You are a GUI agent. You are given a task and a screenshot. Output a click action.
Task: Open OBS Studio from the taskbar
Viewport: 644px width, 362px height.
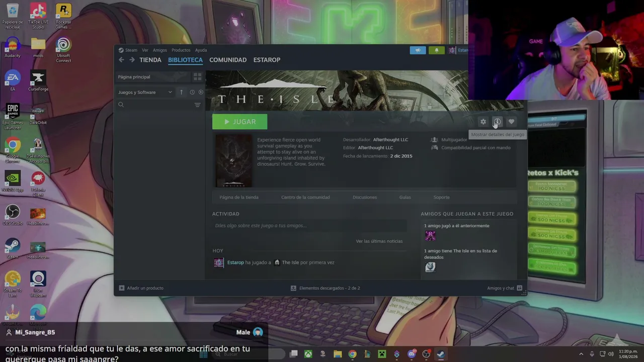tap(426, 354)
